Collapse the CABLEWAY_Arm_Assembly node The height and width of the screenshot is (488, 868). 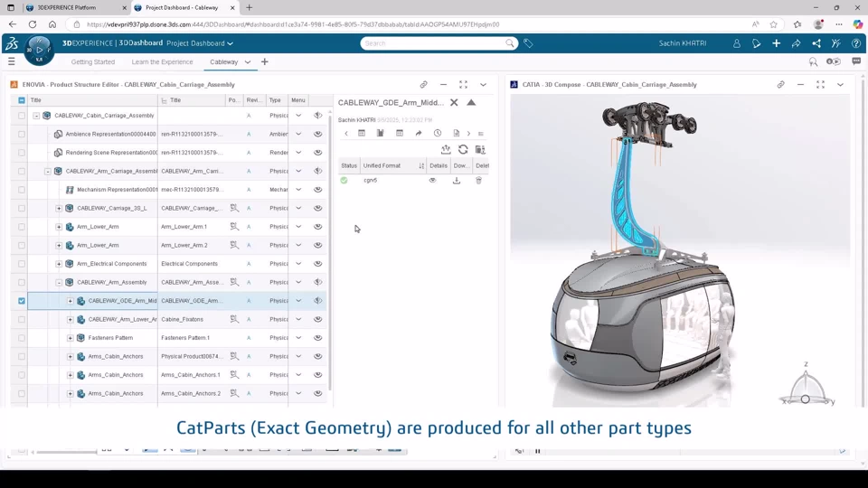[59, 282]
